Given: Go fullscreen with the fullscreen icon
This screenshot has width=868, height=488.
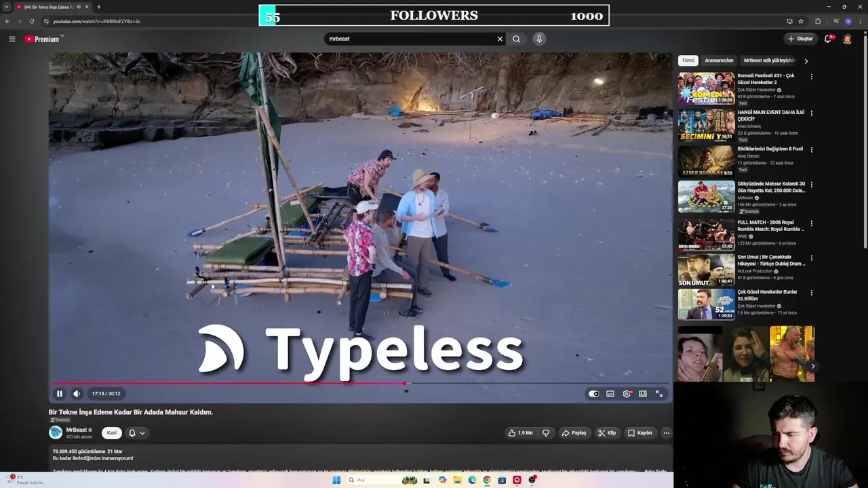Looking at the screenshot, I should click(x=659, y=394).
